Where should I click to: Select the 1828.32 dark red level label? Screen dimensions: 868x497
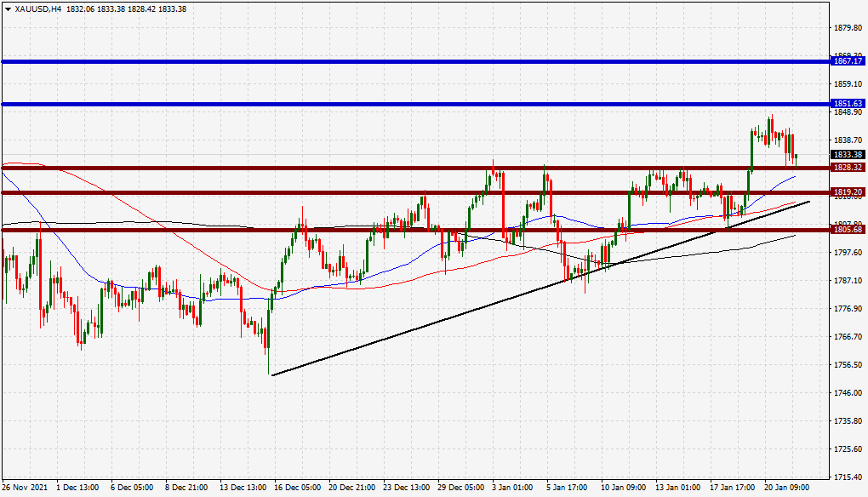[x=848, y=167]
